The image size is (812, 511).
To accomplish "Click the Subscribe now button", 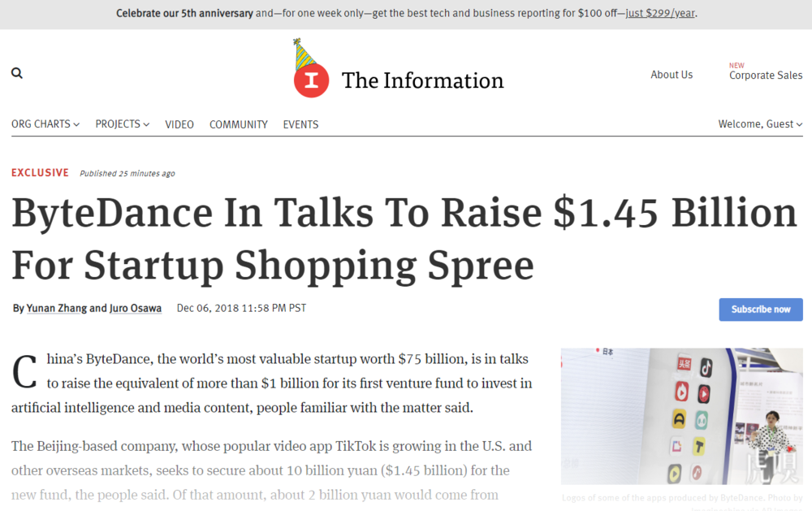I will (761, 310).
